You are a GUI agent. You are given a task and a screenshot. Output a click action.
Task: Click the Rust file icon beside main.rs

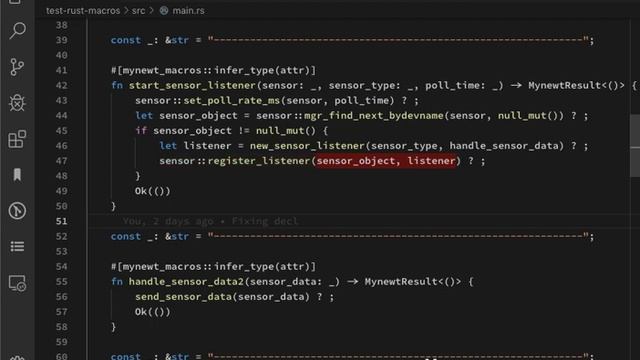click(x=164, y=11)
